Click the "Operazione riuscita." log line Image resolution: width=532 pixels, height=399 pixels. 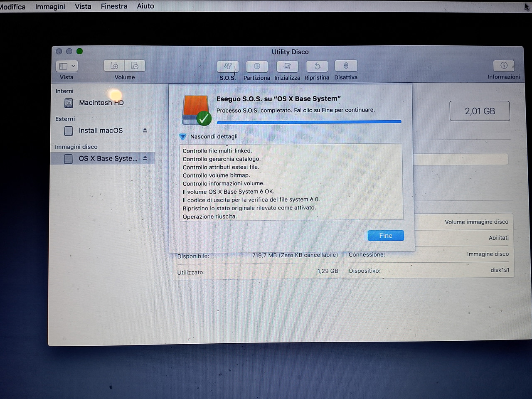[210, 217]
